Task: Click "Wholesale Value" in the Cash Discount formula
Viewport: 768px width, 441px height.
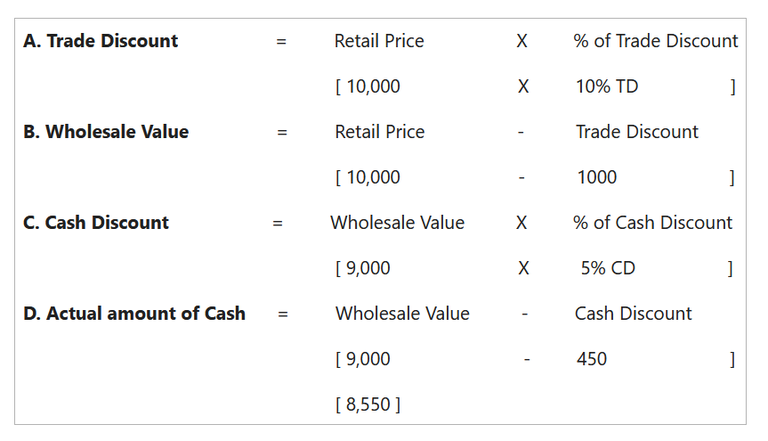Action: (397, 223)
